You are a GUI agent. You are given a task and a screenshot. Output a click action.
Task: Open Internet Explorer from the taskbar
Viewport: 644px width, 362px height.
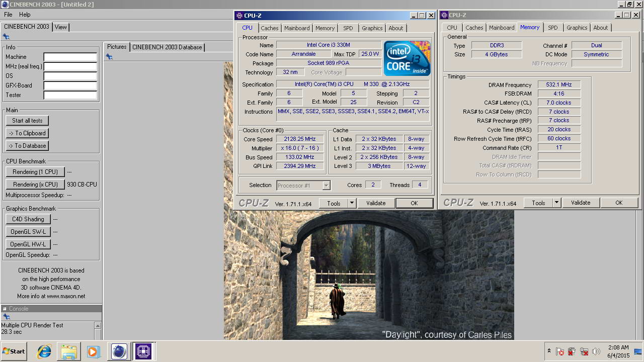click(x=44, y=351)
